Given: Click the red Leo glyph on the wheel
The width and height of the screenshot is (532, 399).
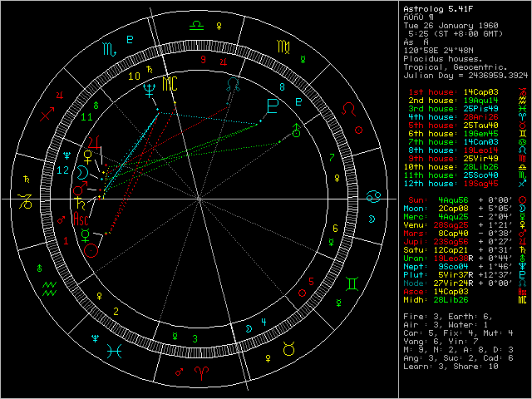Looking at the screenshot, I should click(349, 110).
